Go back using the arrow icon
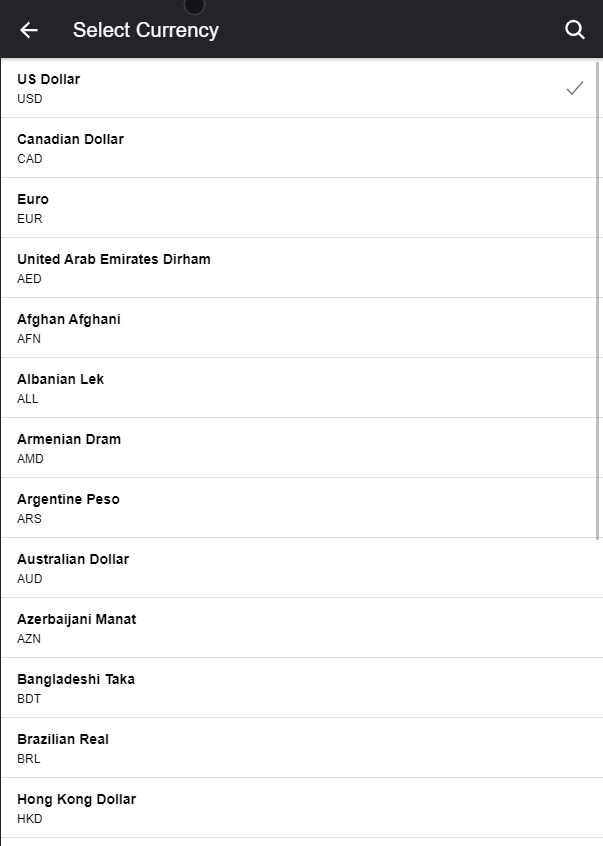The width and height of the screenshot is (603, 846). pos(29,30)
